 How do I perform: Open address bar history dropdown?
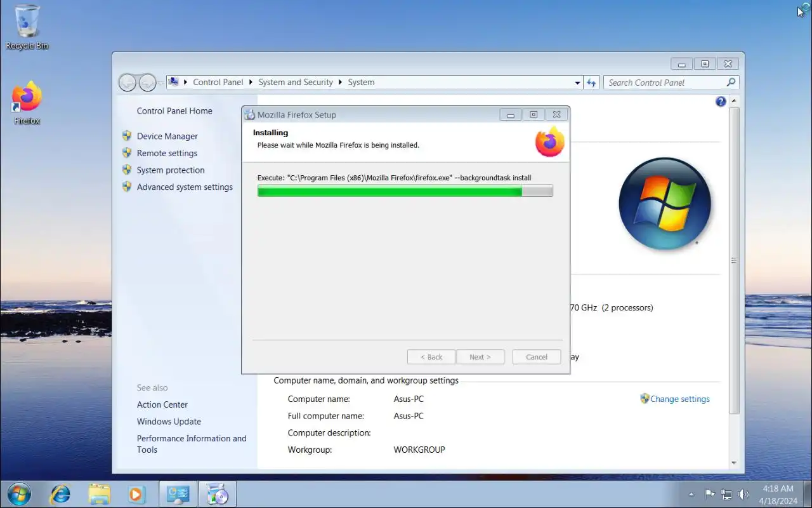pyautogui.click(x=577, y=83)
